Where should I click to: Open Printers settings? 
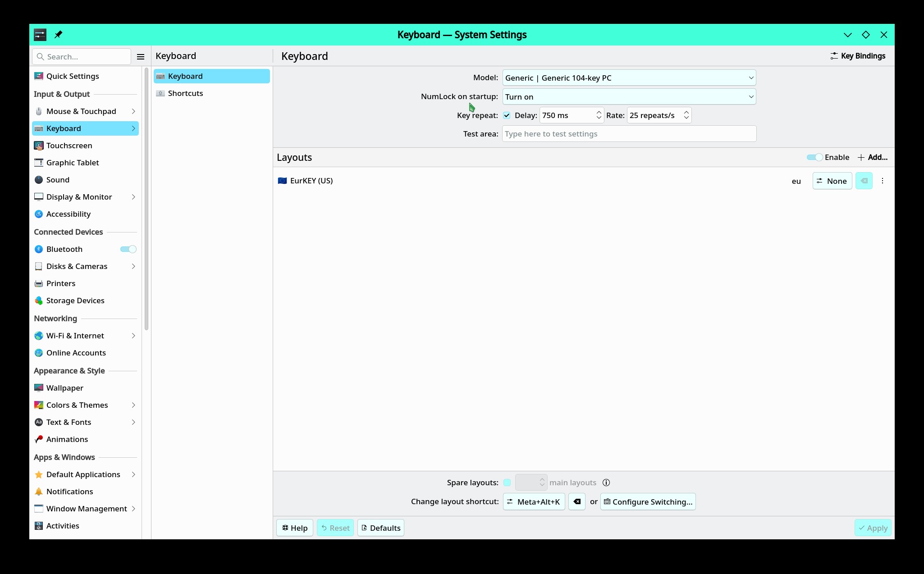pos(86,283)
